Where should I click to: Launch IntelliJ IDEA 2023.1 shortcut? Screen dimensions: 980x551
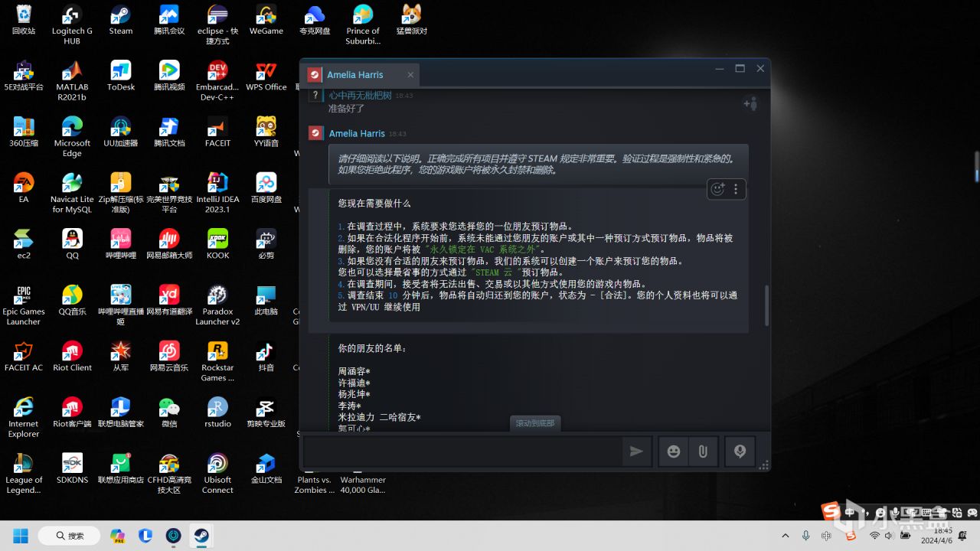tap(217, 192)
